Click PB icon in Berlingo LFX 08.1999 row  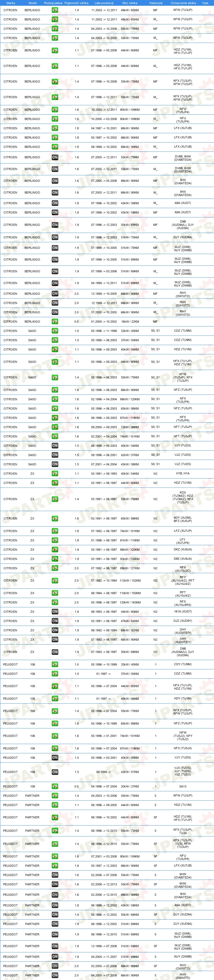pos(55,147)
